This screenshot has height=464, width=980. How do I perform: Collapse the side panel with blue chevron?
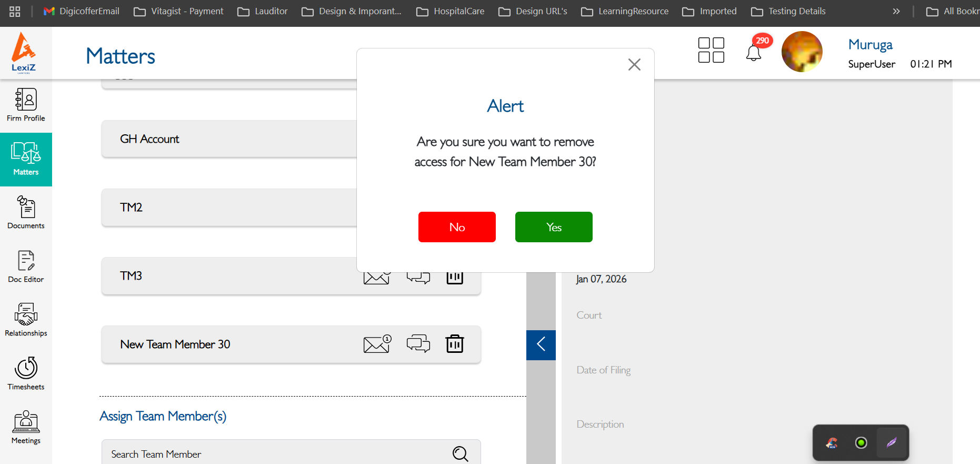[541, 345]
